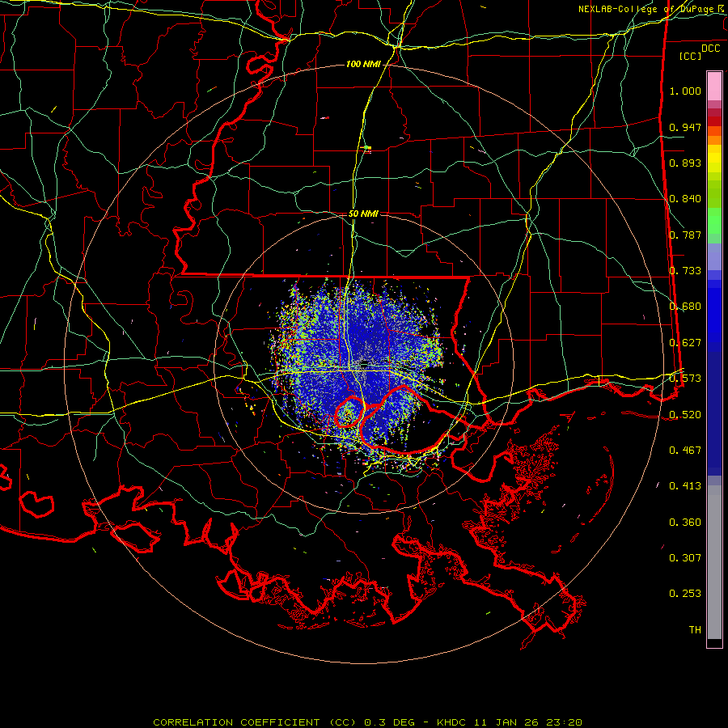Select the 0.947 legend value
728x728 pixels.
[685, 127]
